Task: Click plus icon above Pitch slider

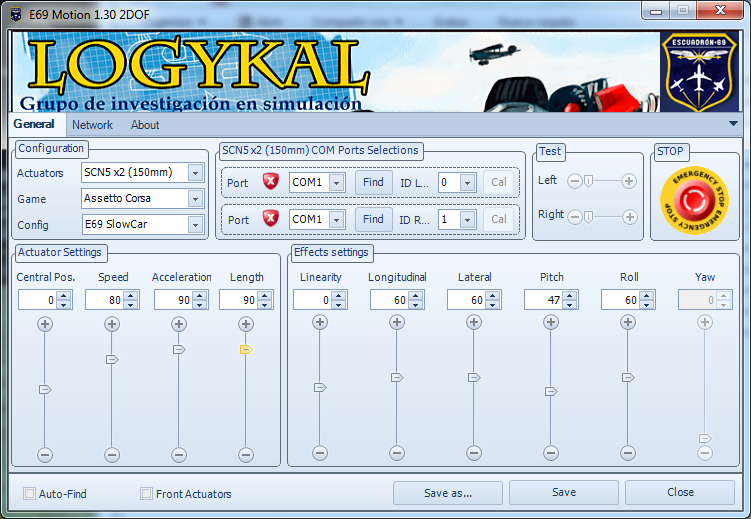Action: 551,322
